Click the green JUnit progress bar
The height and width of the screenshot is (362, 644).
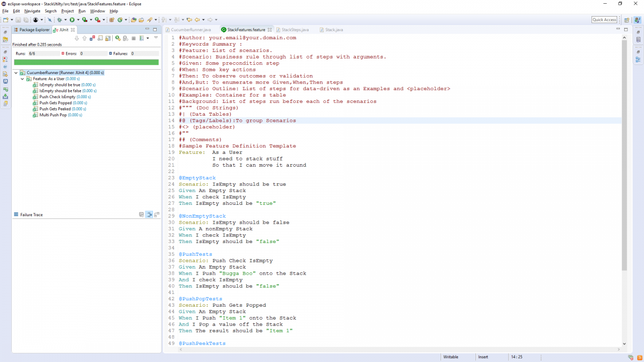(x=86, y=62)
